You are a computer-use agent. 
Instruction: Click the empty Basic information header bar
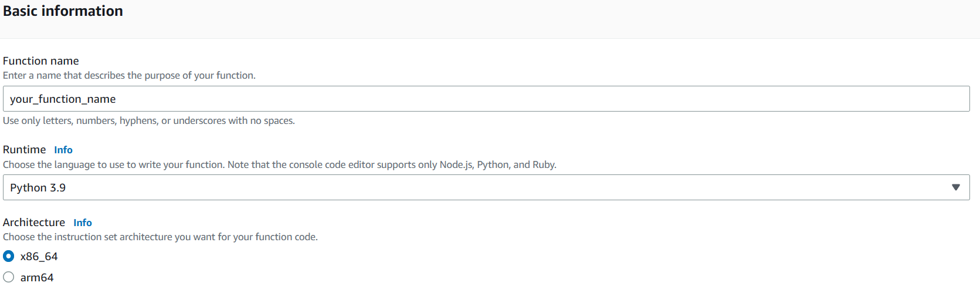pyautogui.click(x=528, y=18)
